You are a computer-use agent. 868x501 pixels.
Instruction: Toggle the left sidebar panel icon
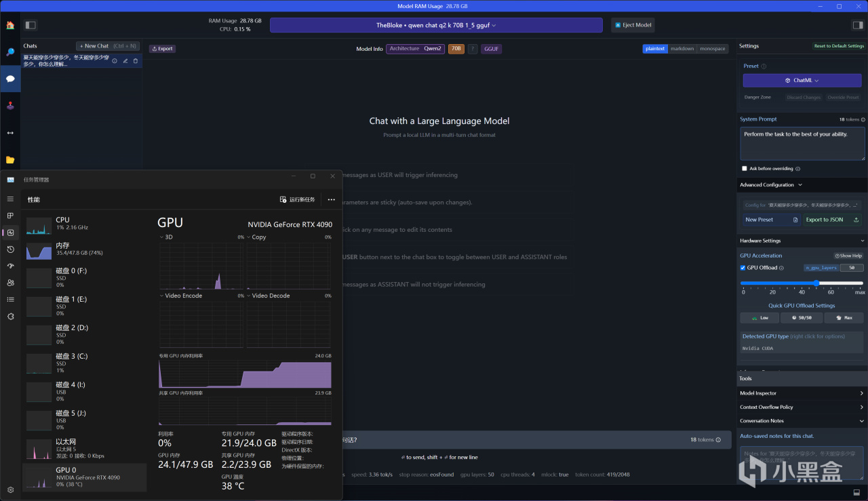(31, 25)
